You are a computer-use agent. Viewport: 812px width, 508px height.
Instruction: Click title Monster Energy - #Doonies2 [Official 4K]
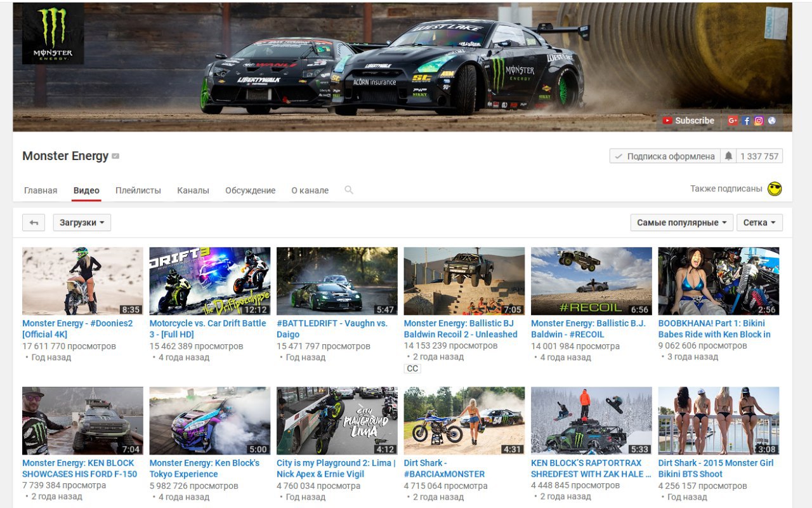77,329
